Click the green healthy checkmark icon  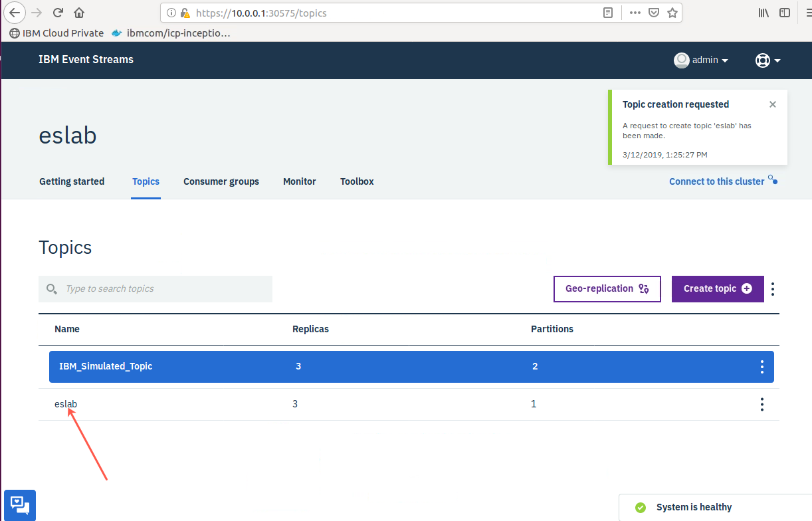click(x=641, y=507)
